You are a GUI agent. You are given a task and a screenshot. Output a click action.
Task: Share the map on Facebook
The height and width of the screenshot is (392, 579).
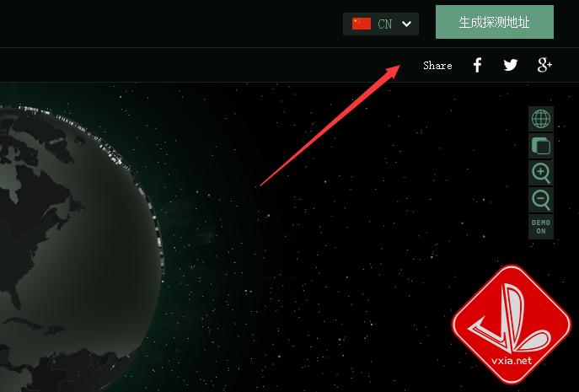pos(478,65)
